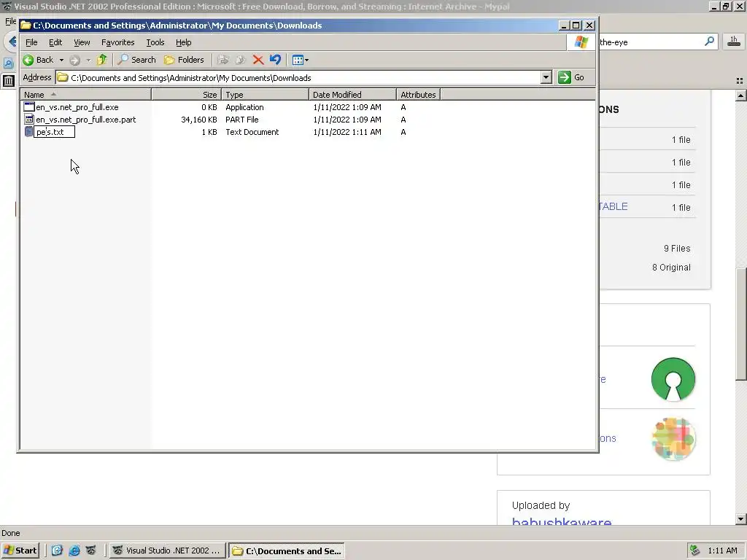Click the Back button in Explorer toolbar
The width and height of the screenshot is (747, 560).
[x=38, y=60]
